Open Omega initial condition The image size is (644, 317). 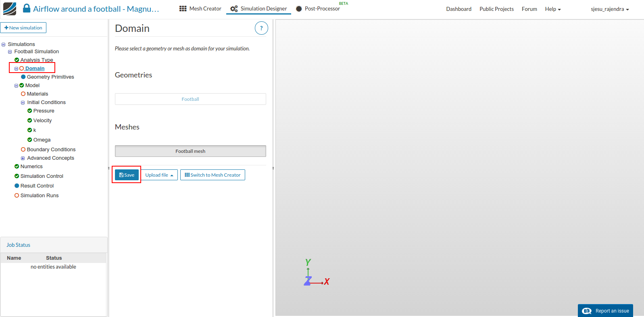point(42,140)
